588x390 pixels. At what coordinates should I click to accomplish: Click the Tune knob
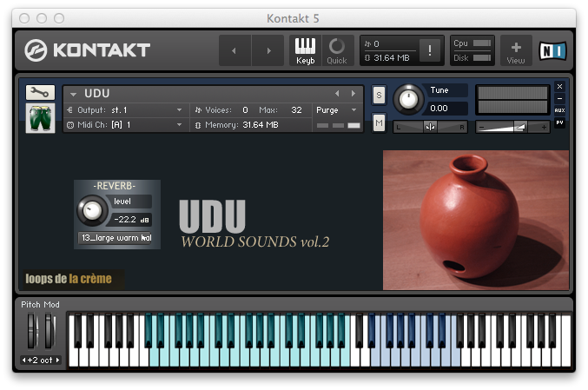pos(408,99)
